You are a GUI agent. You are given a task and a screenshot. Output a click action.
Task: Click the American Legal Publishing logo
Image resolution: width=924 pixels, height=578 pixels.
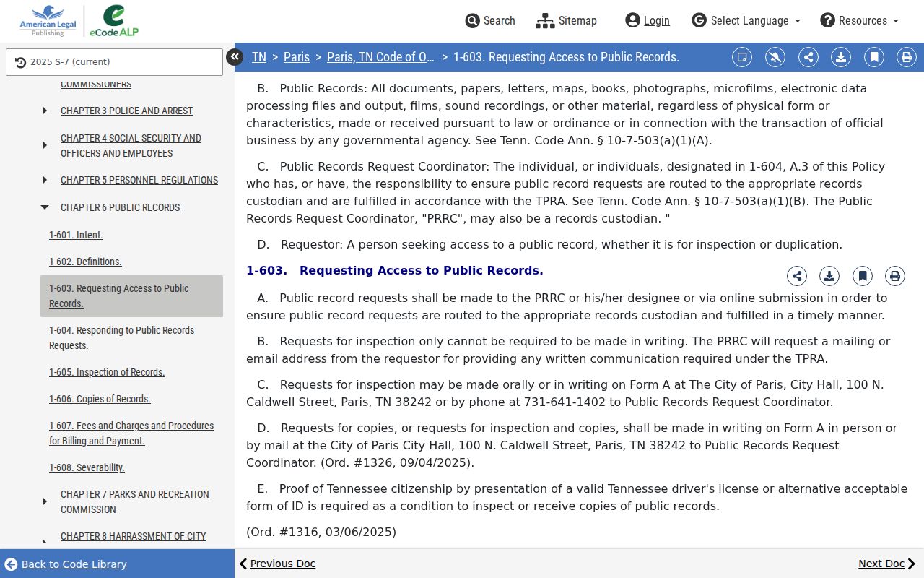tap(48, 21)
